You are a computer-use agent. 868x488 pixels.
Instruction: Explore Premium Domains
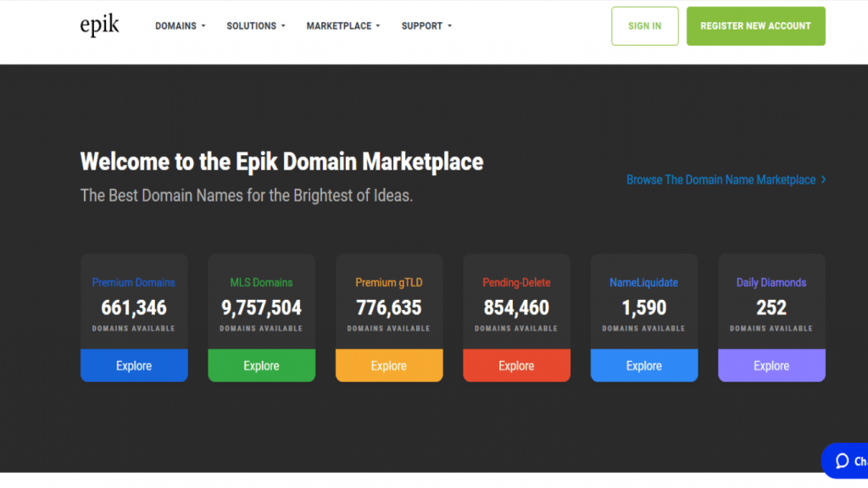click(134, 365)
